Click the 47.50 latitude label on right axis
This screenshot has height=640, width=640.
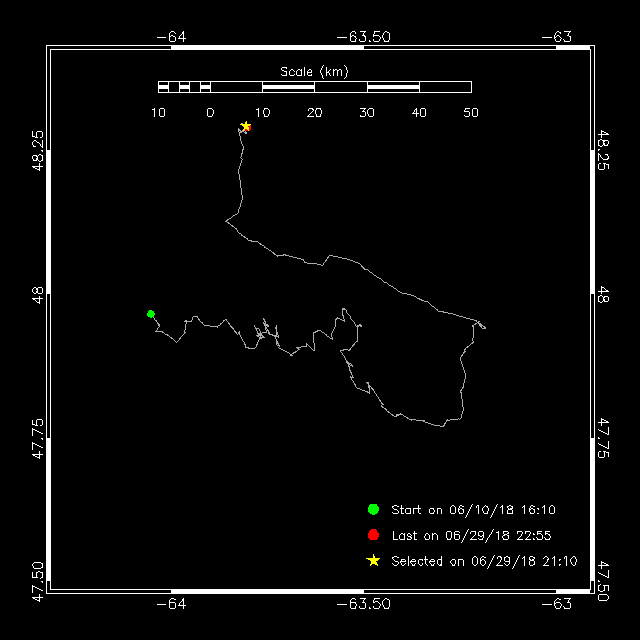(x=602, y=582)
